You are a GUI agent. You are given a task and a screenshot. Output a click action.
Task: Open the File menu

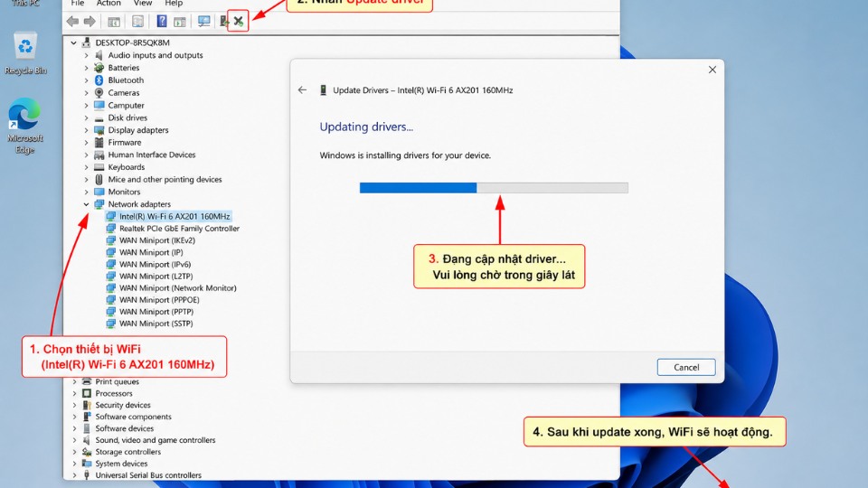78,4
